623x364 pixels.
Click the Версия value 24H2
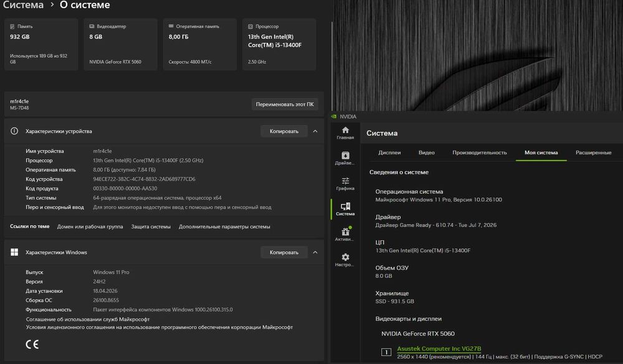tap(99, 281)
